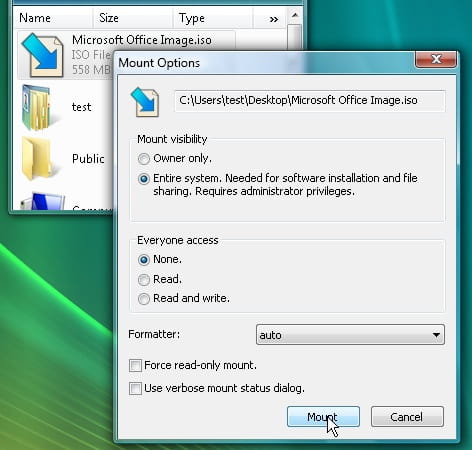Image resolution: width=472 pixels, height=450 pixels.
Task: Select Owner only mount visibility
Action: pyautogui.click(x=144, y=159)
